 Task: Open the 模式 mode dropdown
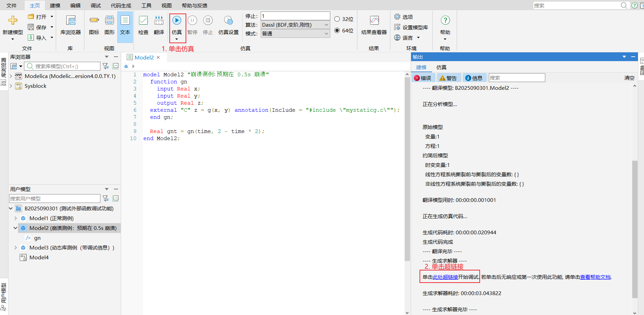[295, 33]
